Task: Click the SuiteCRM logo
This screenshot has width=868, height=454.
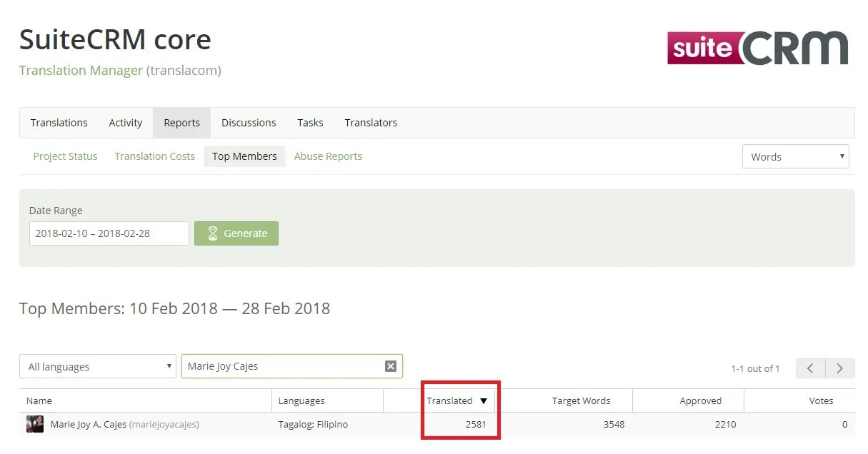Action: [x=758, y=49]
